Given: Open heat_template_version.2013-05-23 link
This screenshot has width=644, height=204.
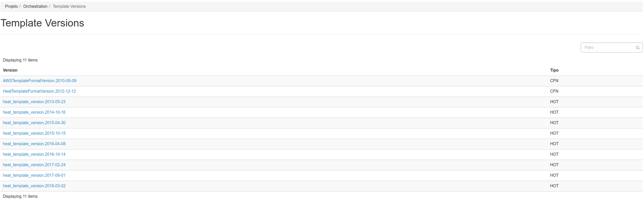Looking at the screenshot, I should (34, 102).
